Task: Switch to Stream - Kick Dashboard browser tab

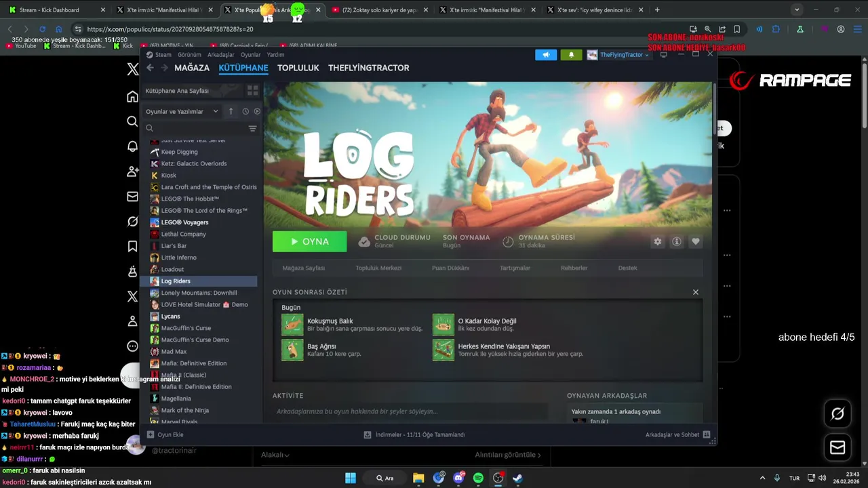Action: point(56,9)
